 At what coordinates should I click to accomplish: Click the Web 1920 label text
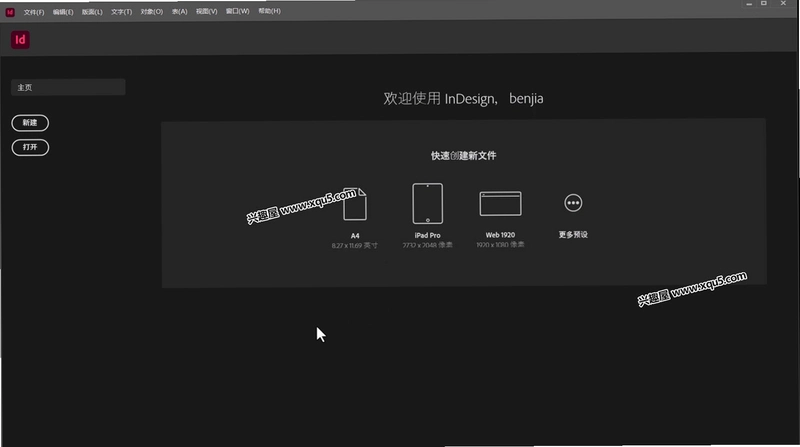pos(500,235)
